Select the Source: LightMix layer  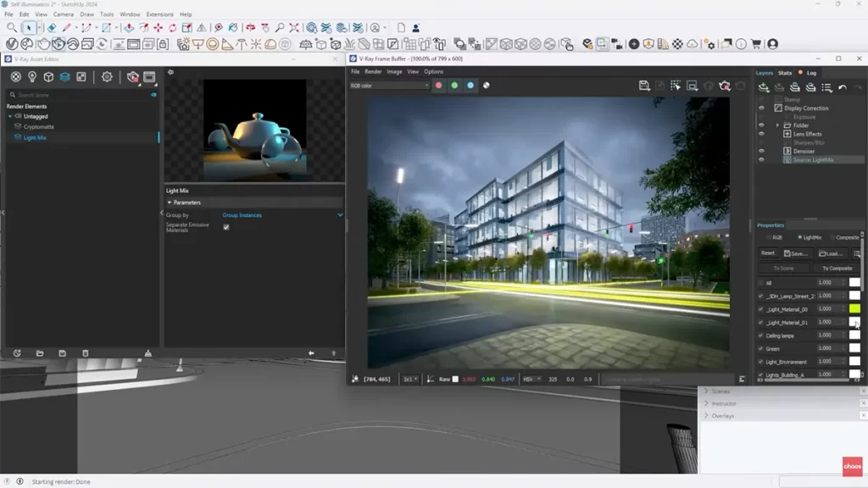[x=813, y=159]
